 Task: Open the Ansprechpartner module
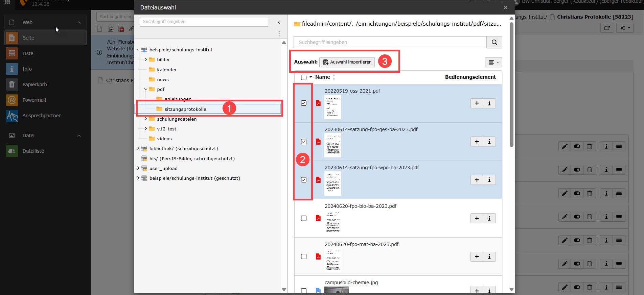tap(41, 116)
